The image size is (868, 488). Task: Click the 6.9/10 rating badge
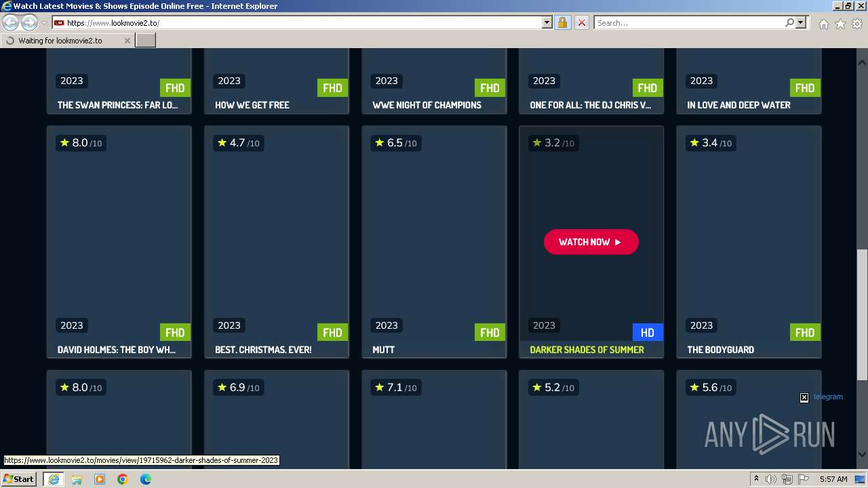click(x=238, y=388)
